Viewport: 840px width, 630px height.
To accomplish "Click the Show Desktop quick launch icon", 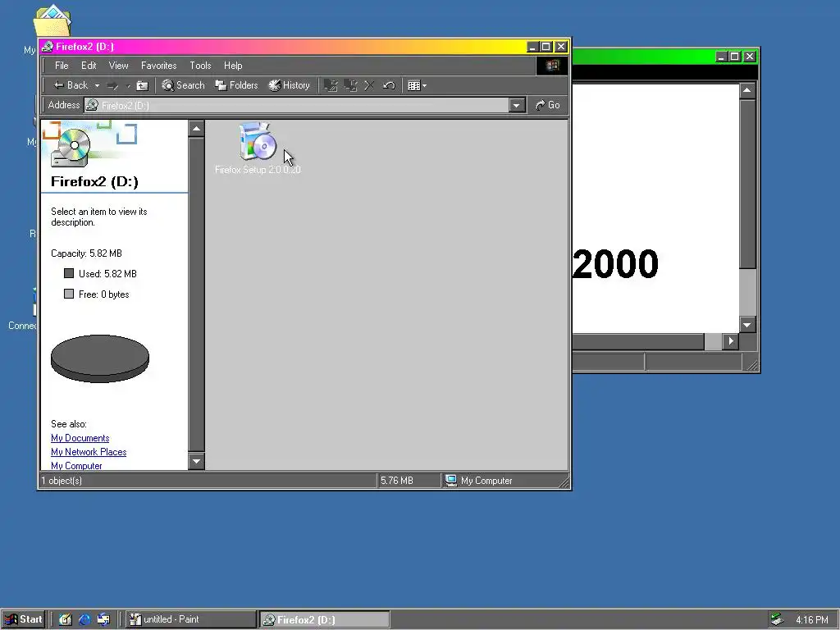I will [66, 619].
